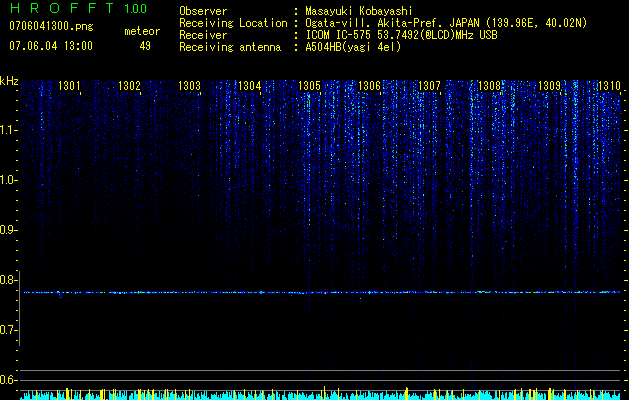Click observer name Masayuki Kobayashi
The image size is (629, 400).
[359, 11]
